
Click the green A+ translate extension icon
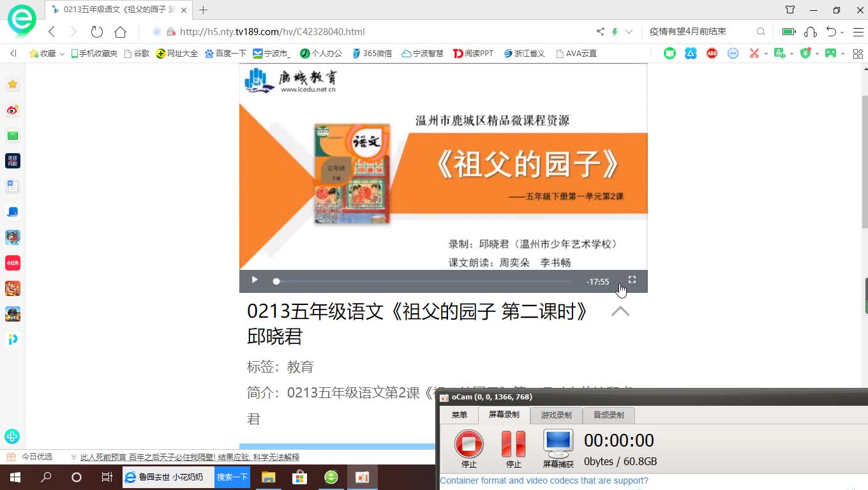tap(779, 54)
